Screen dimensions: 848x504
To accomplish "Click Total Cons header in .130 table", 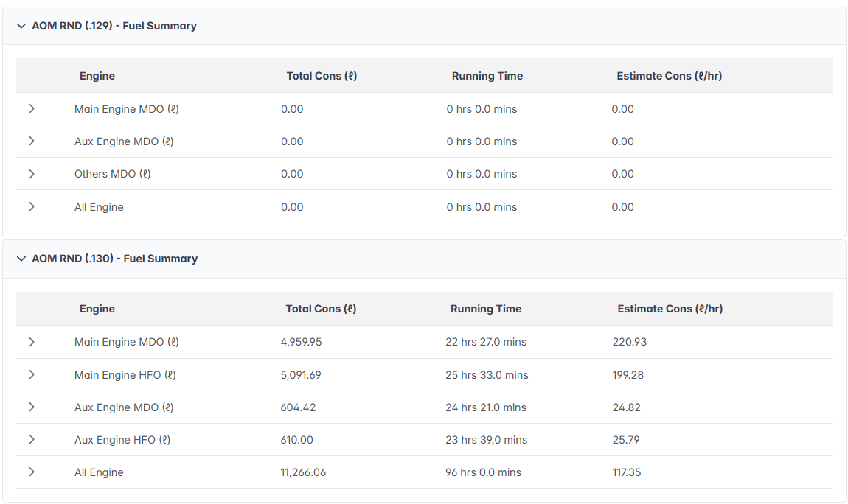I will pyautogui.click(x=321, y=309).
